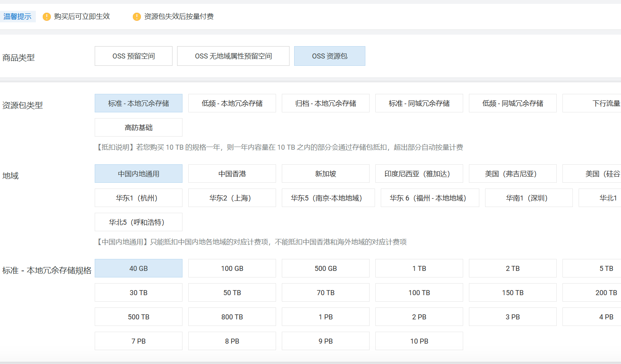This screenshot has width=621, height=364.
Task: Select 新加坡 region
Action: (x=326, y=174)
